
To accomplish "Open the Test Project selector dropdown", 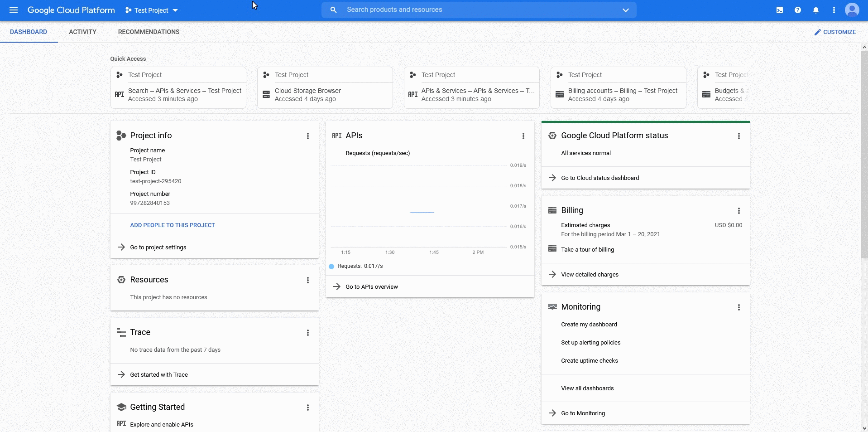I will click(x=152, y=10).
